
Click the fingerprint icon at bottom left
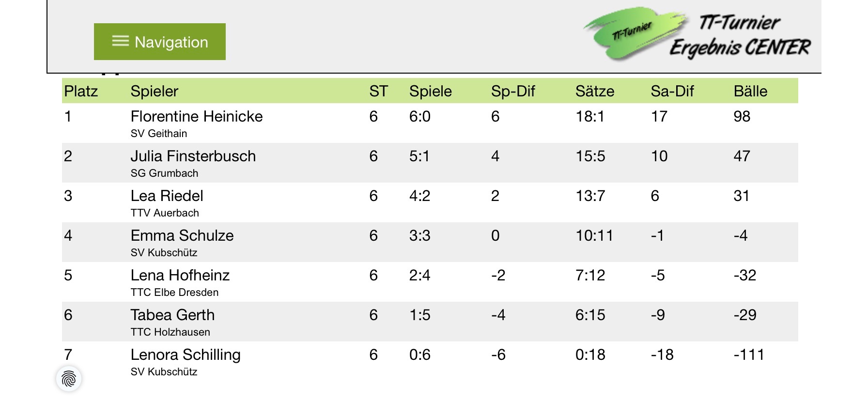pyautogui.click(x=69, y=379)
